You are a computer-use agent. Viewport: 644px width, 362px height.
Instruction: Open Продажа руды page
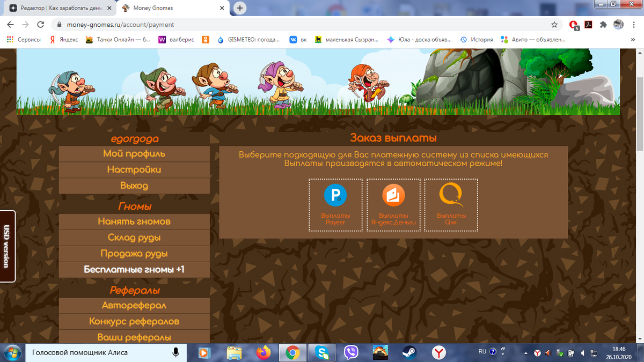[x=134, y=254]
